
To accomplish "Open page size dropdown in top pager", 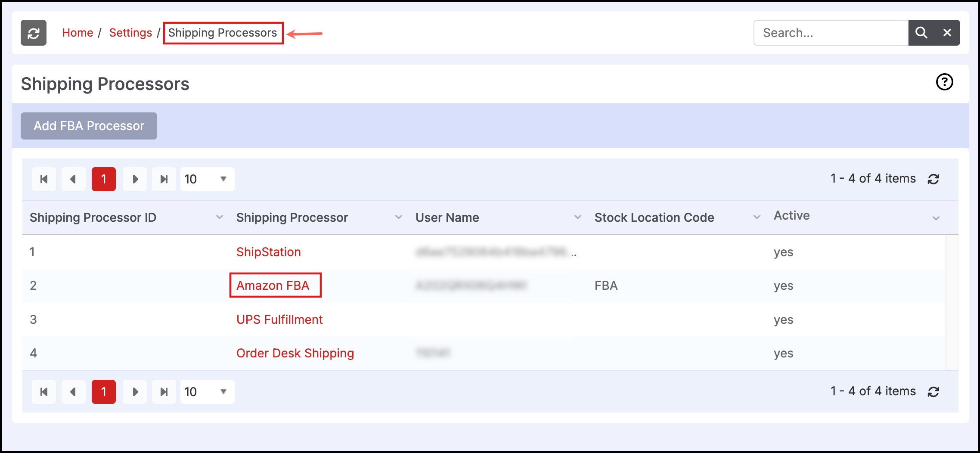I will click(x=207, y=179).
